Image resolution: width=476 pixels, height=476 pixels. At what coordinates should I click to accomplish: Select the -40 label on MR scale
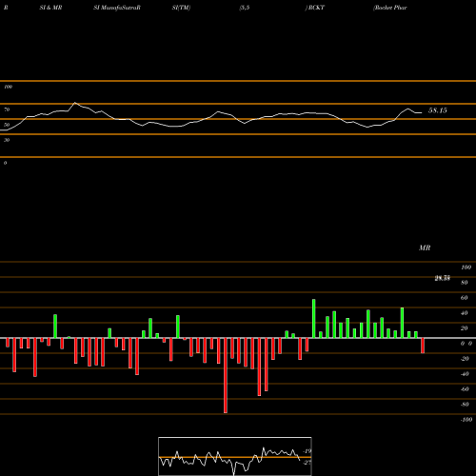(465, 374)
